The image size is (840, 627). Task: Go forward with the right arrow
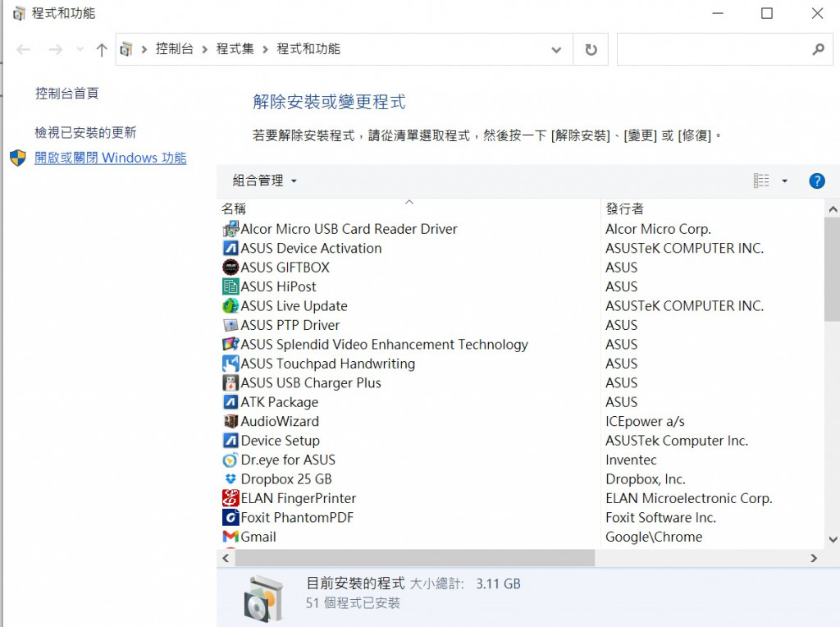(55, 50)
